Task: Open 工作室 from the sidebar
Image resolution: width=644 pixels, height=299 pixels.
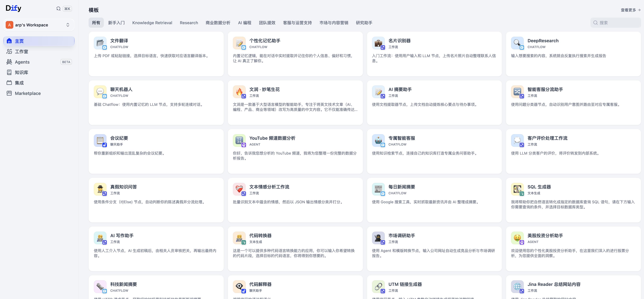Action: (x=39, y=51)
